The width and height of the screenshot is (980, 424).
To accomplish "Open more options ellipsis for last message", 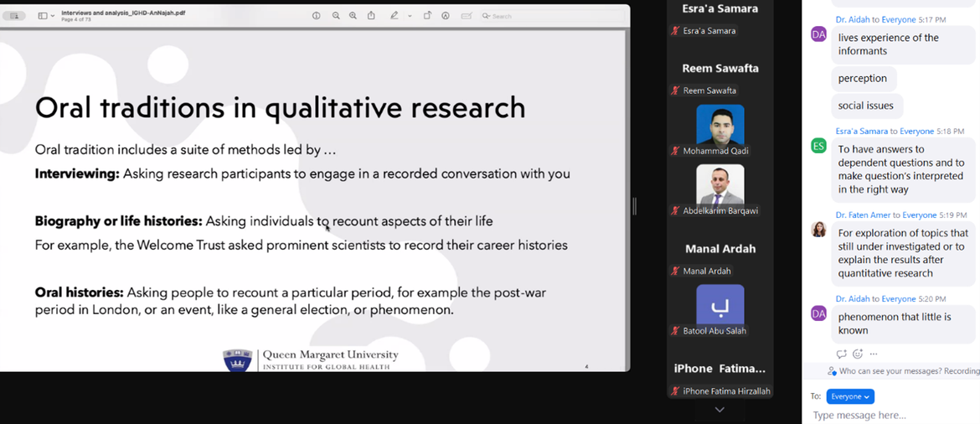I will 874,354.
